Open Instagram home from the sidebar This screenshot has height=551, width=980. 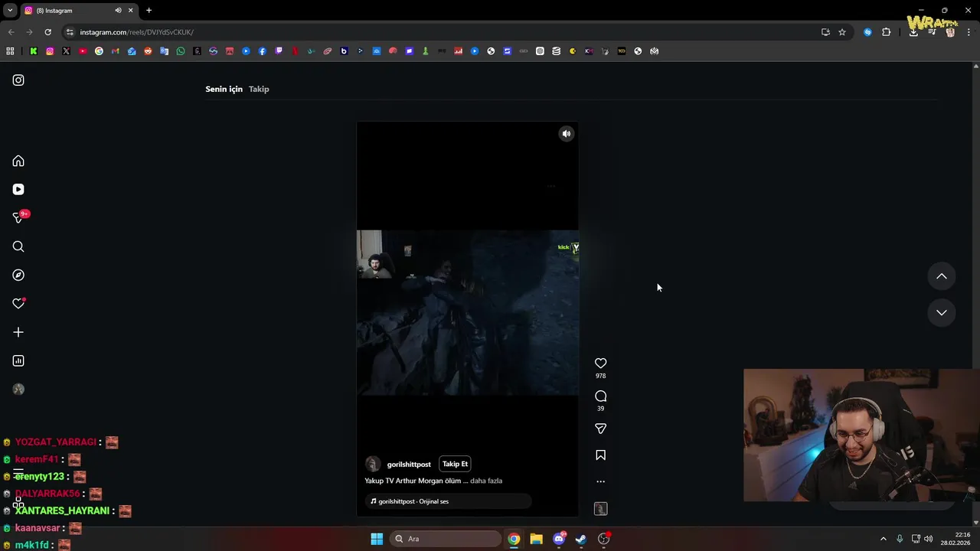click(x=18, y=161)
